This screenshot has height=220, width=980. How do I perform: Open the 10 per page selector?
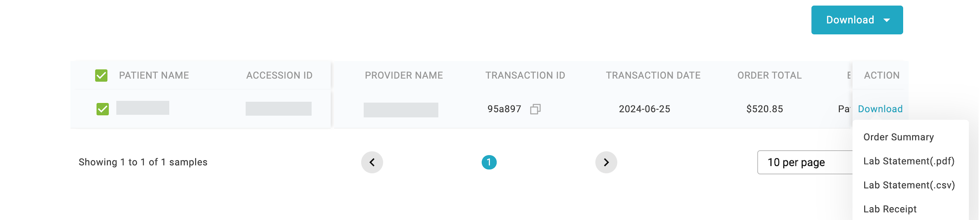(804, 162)
